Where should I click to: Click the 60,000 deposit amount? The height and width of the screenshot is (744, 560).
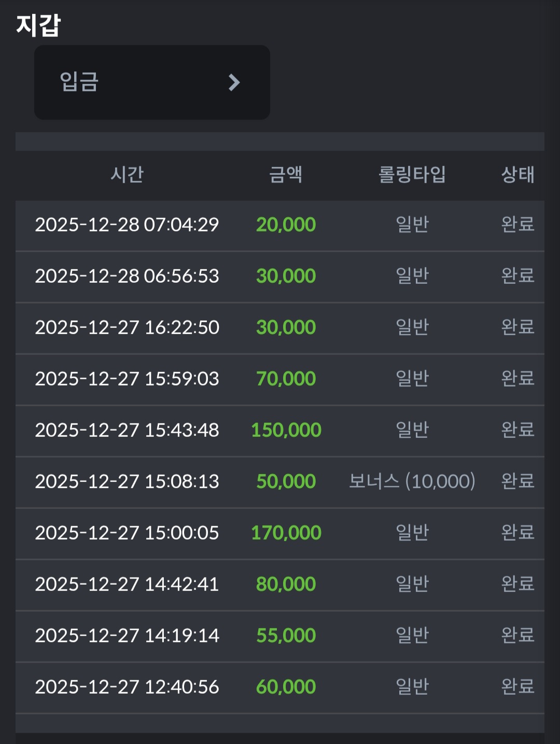286,687
